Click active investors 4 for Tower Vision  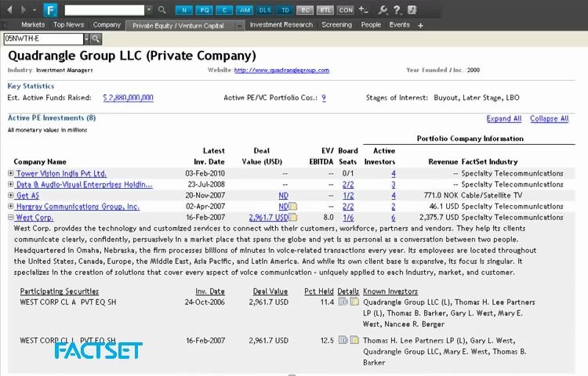[x=394, y=174]
